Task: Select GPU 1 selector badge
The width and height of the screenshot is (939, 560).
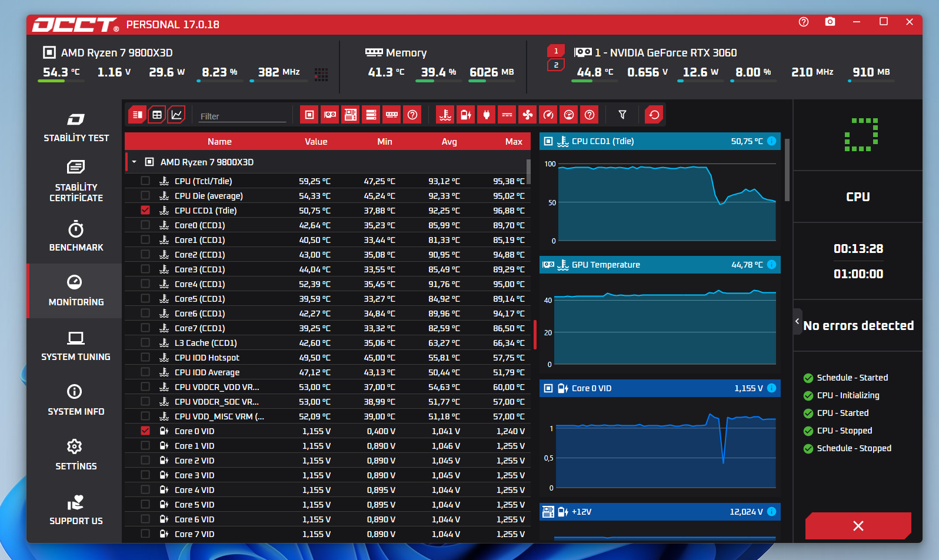Action: pos(556,51)
